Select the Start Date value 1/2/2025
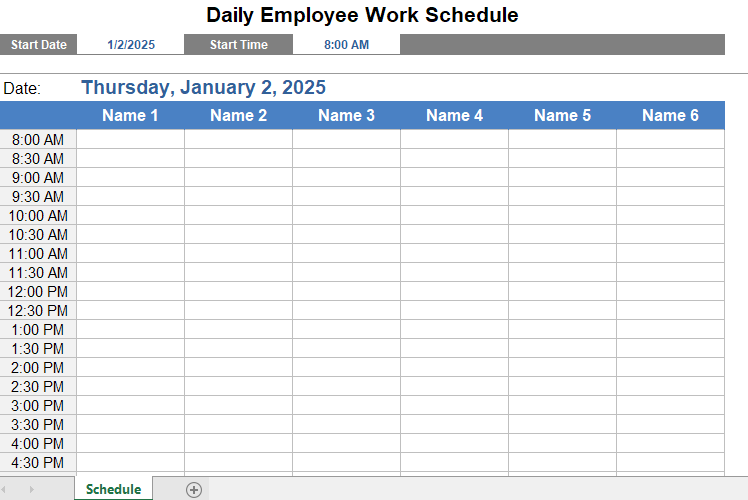Image resolution: width=748 pixels, height=500 pixels. (x=131, y=44)
